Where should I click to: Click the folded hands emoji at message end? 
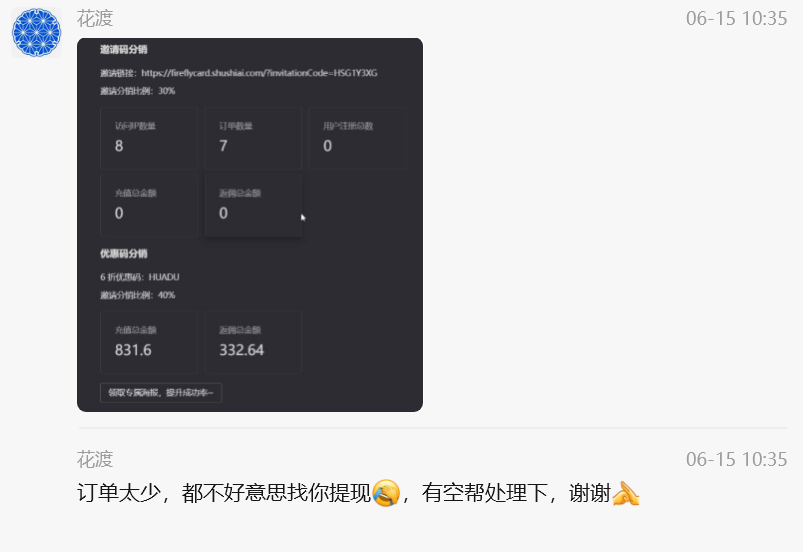626,494
